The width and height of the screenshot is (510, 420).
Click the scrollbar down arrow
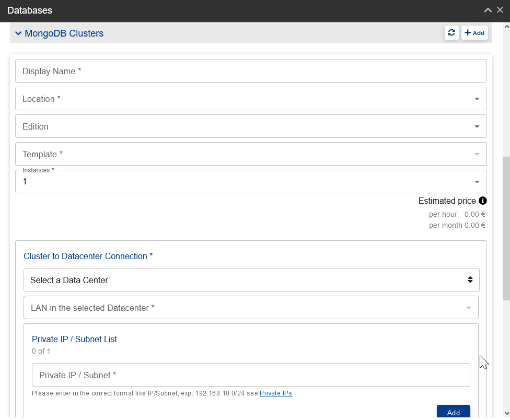tap(506, 413)
